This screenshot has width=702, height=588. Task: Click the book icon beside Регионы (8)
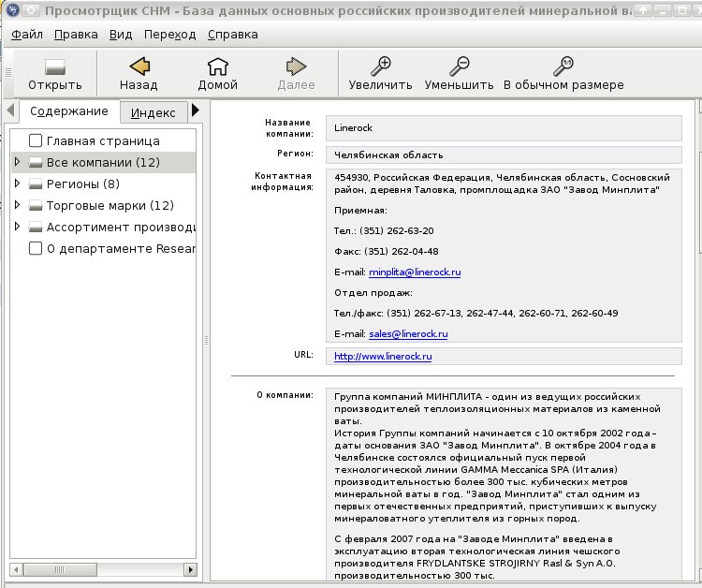pos(36,184)
